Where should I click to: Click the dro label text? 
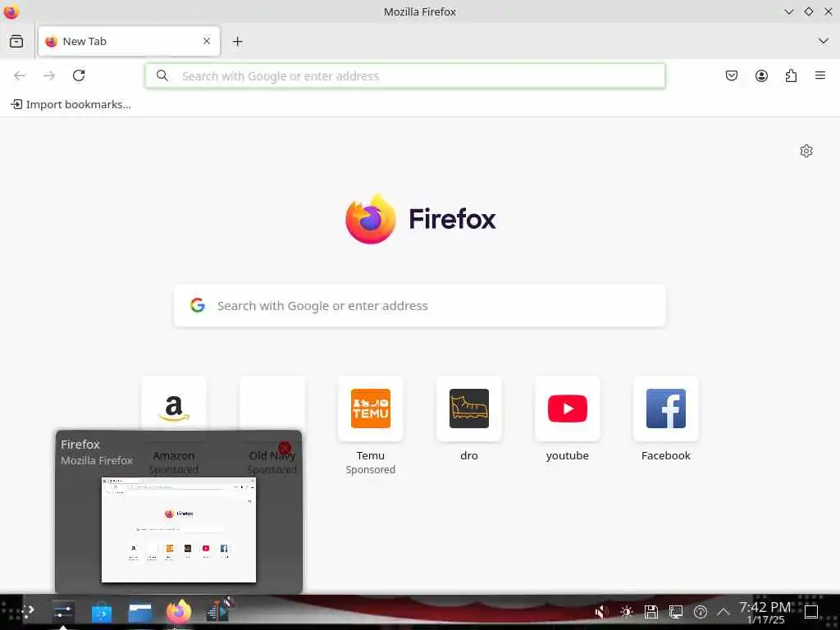469,455
